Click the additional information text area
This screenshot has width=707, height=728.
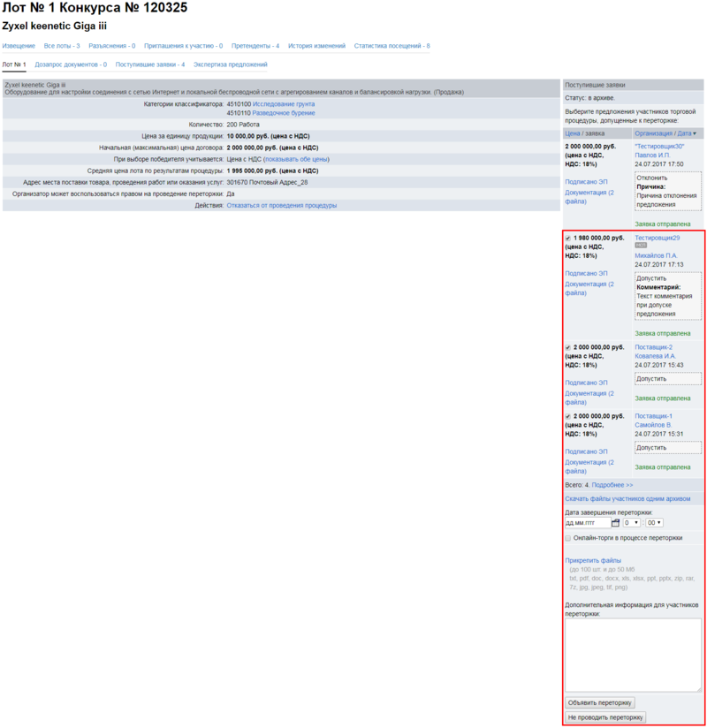pyautogui.click(x=633, y=655)
